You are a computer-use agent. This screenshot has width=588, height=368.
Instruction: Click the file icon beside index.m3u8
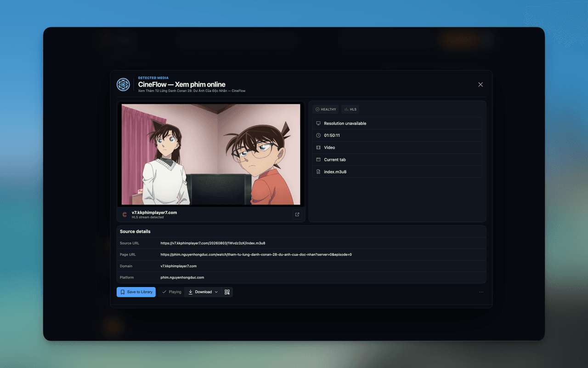pos(318,172)
